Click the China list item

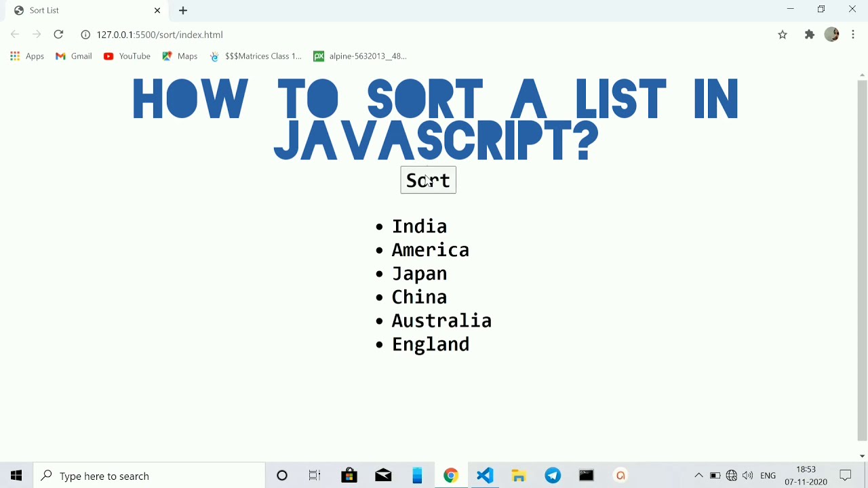coord(419,297)
